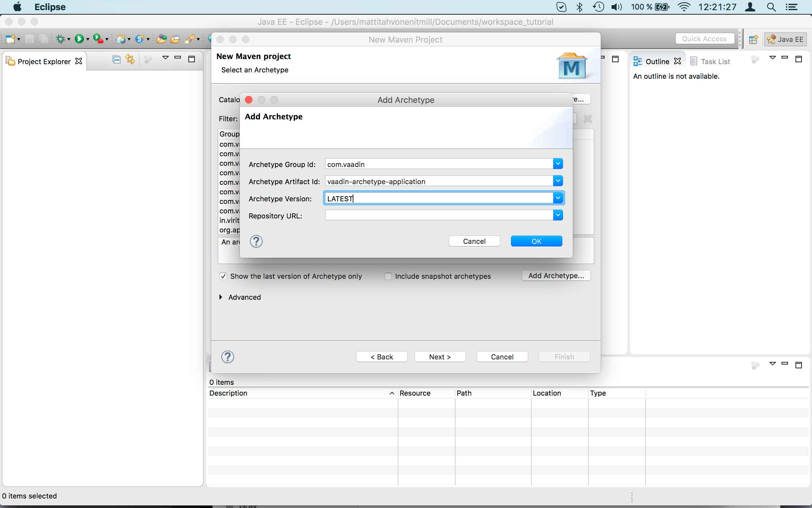812x508 pixels.
Task: Click the < Back button
Action: (382, 357)
